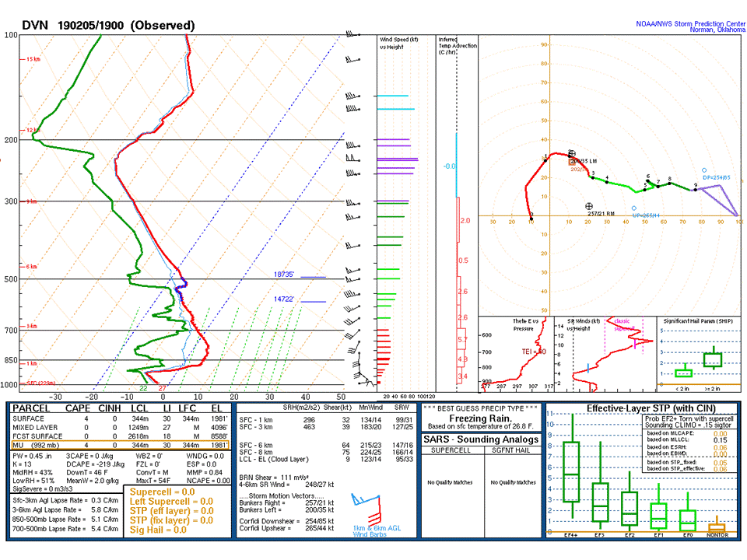The image size is (747, 560).
Task: Click the 'Freezing Rain.' precip type text
Action: click(481, 418)
